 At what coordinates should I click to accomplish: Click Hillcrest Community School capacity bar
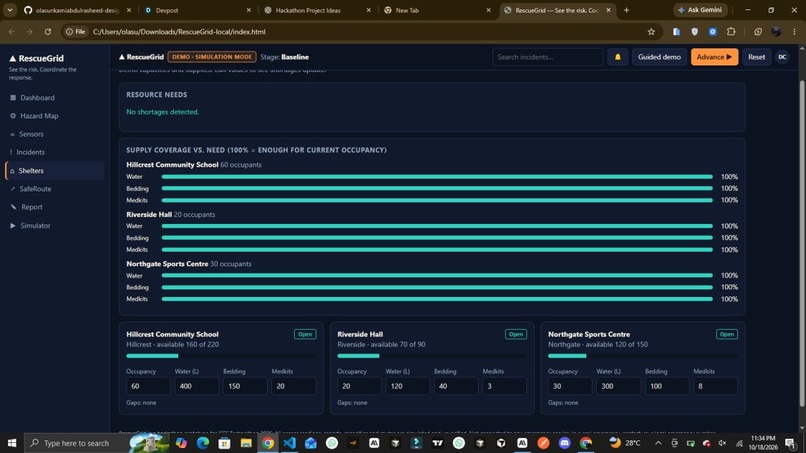[x=221, y=356]
